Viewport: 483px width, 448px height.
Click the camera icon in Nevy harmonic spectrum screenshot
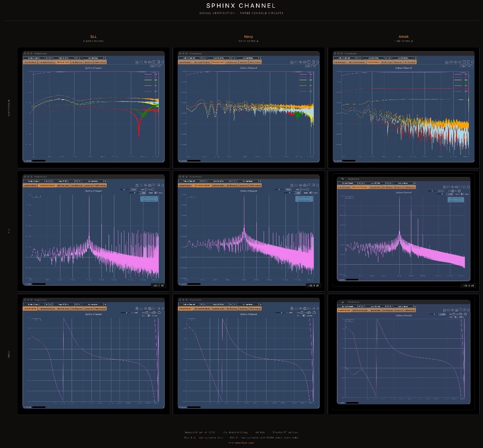tap(305, 185)
